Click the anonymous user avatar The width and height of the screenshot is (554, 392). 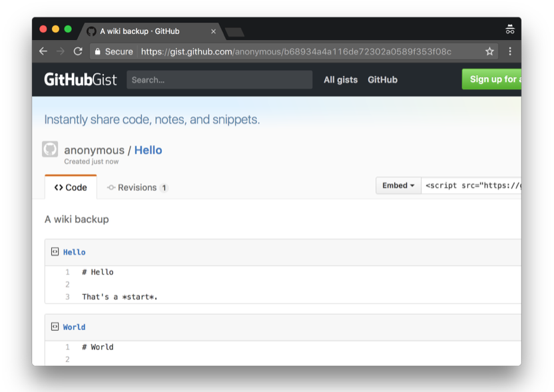(50, 149)
